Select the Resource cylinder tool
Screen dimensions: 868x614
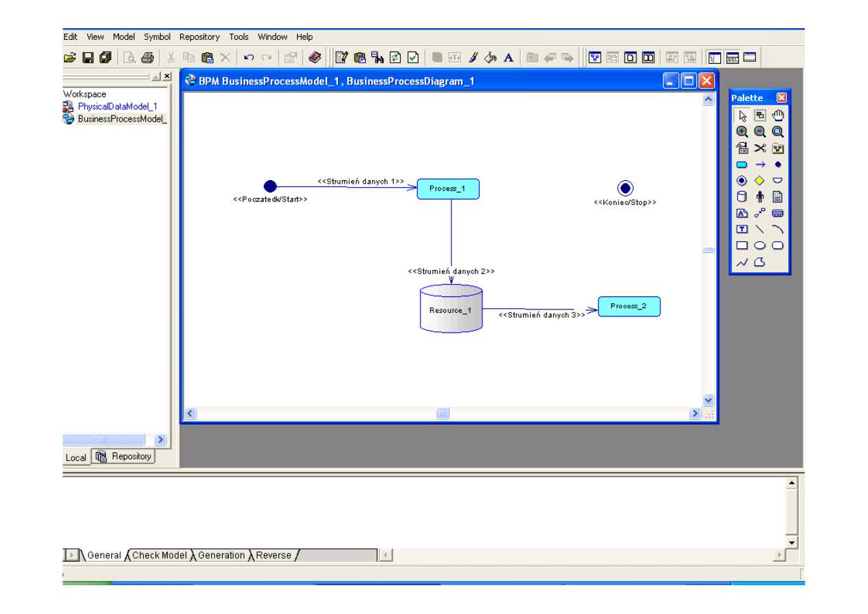point(742,197)
